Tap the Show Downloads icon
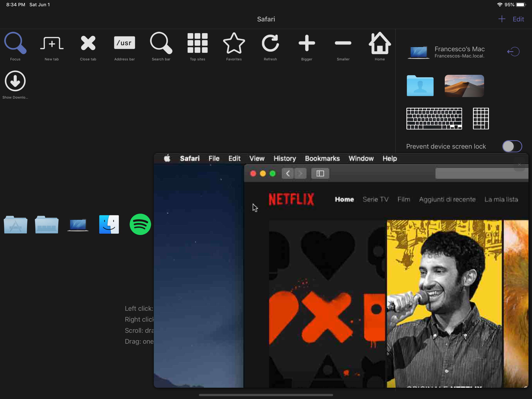The width and height of the screenshot is (532, 399). (15, 81)
